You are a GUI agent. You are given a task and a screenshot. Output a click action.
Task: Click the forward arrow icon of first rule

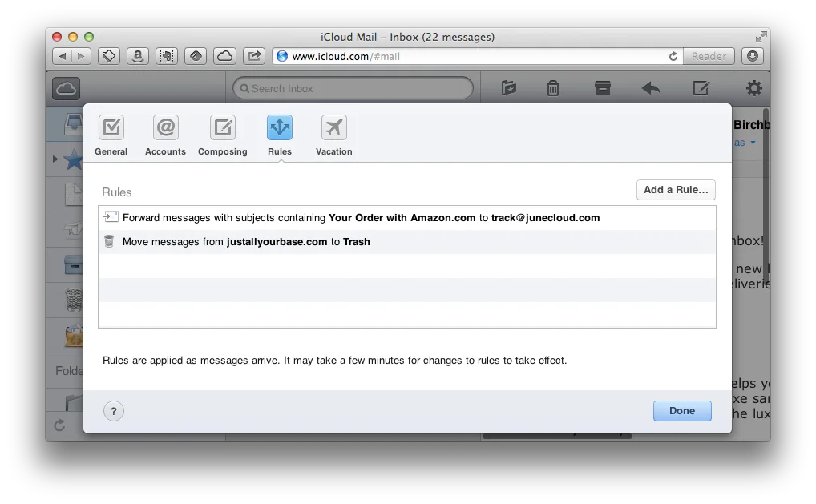coord(111,217)
